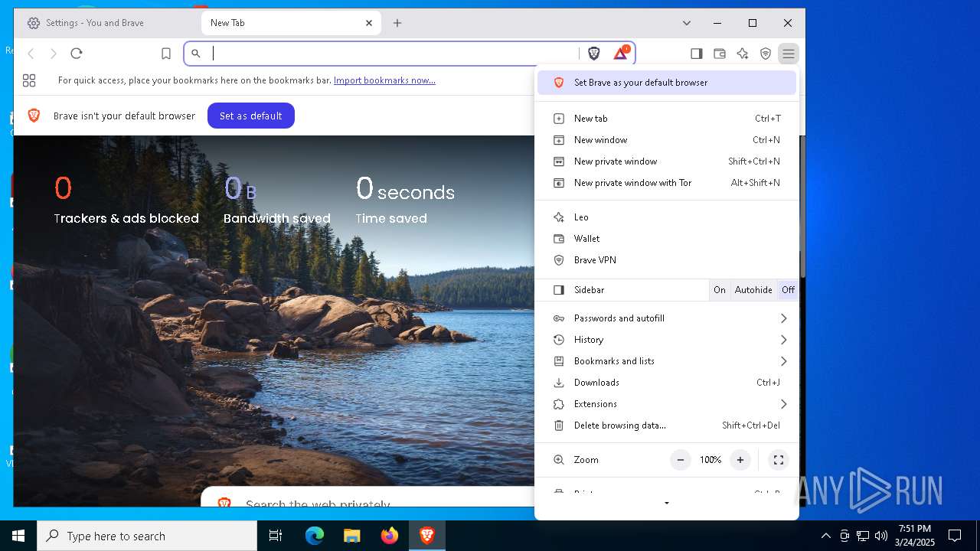
Task: Enter fullscreen from Zoom row
Action: (779, 460)
